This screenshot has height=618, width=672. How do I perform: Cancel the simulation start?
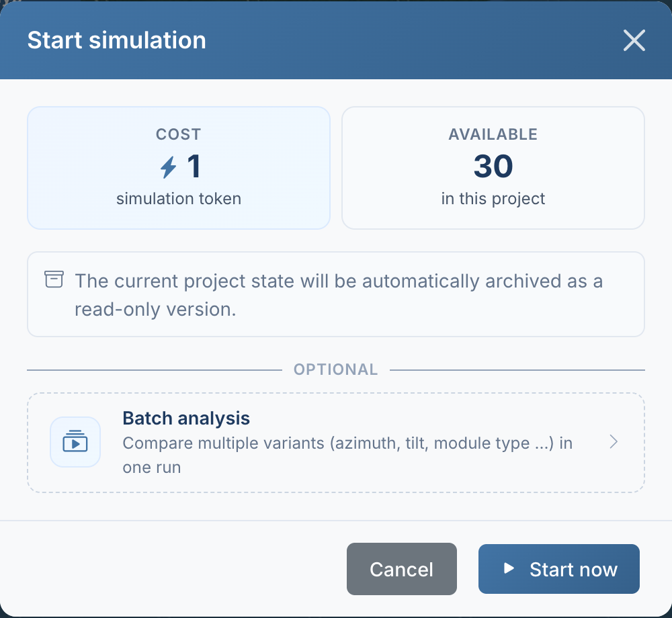402,569
